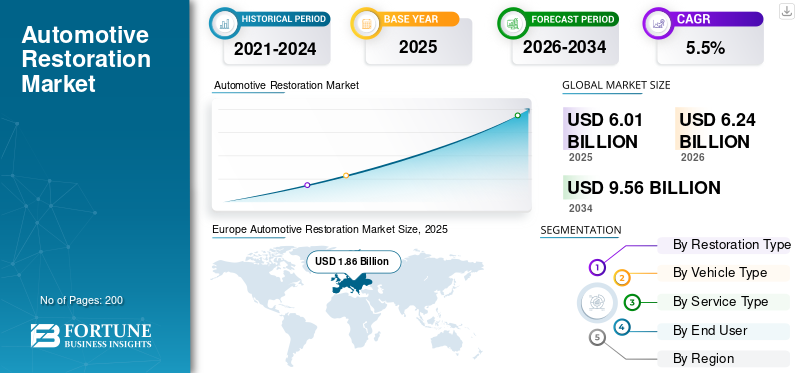This screenshot has width=800, height=373.
Task: Click the No of Pages: 200 text
Action: (82, 300)
